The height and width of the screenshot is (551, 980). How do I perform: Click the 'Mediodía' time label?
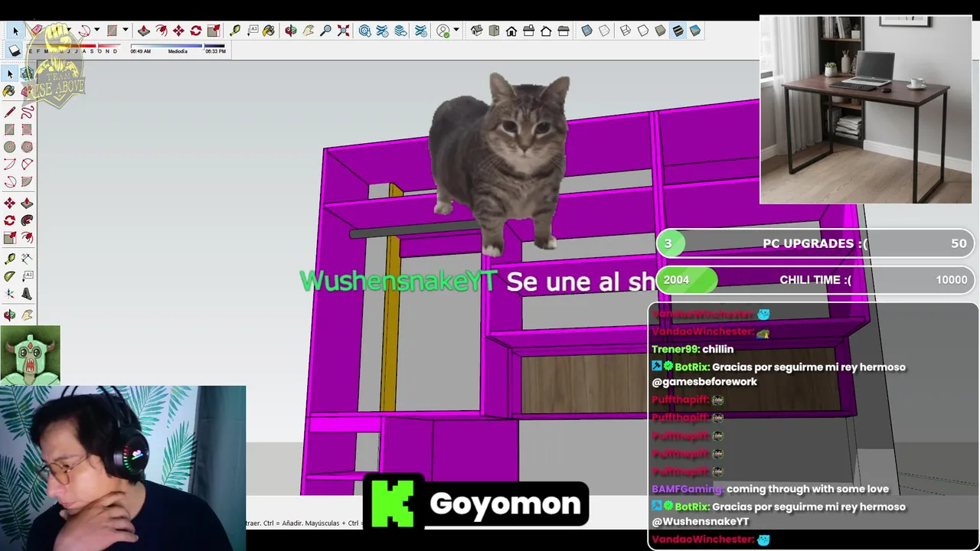pyautogui.click(x=178, y=51)
